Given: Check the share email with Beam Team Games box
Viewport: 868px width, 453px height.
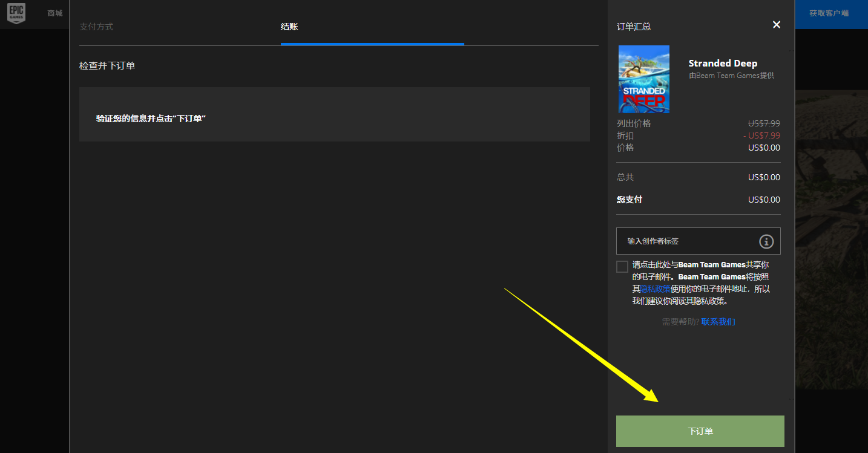Looking at the screenshot, I should 622,267.
